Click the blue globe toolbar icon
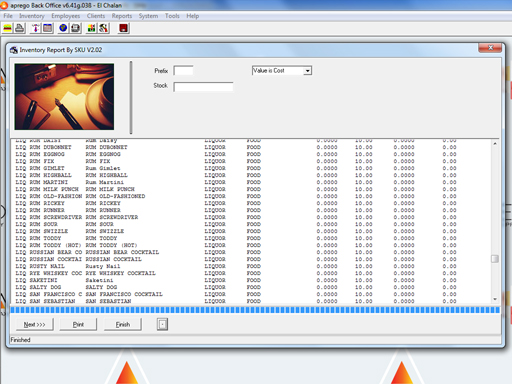512x384 pixels. (x=63, y=28)
